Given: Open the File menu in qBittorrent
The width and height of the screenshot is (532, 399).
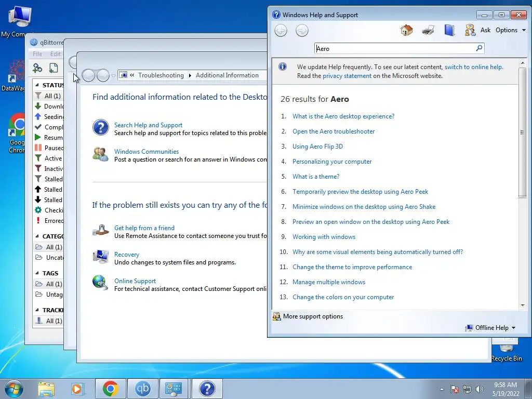Looking at the screenshot, I should (37, 54).
